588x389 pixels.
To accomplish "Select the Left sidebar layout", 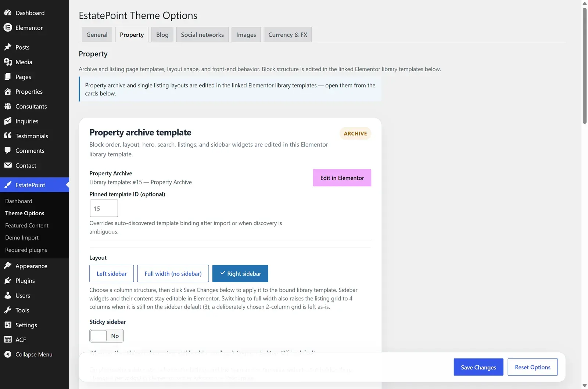I will pos(111,274).
